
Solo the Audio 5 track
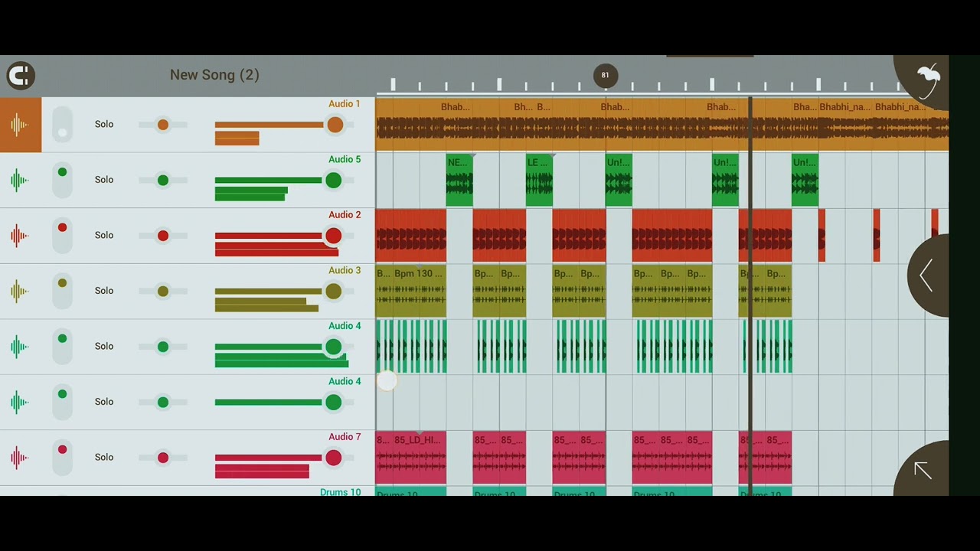[x=104, y=180]
